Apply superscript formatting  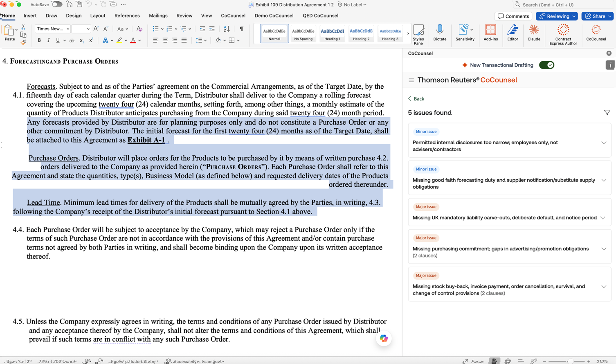pyautogui.click(x=91, y=40)
